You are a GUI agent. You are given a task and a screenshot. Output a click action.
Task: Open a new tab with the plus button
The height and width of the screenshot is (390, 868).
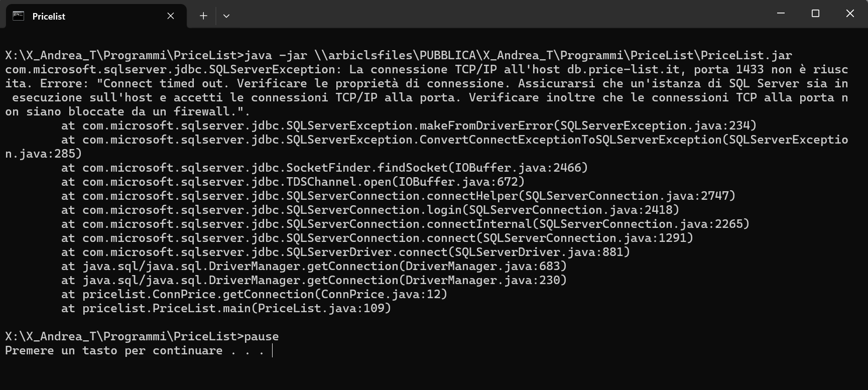pos(203,16)
